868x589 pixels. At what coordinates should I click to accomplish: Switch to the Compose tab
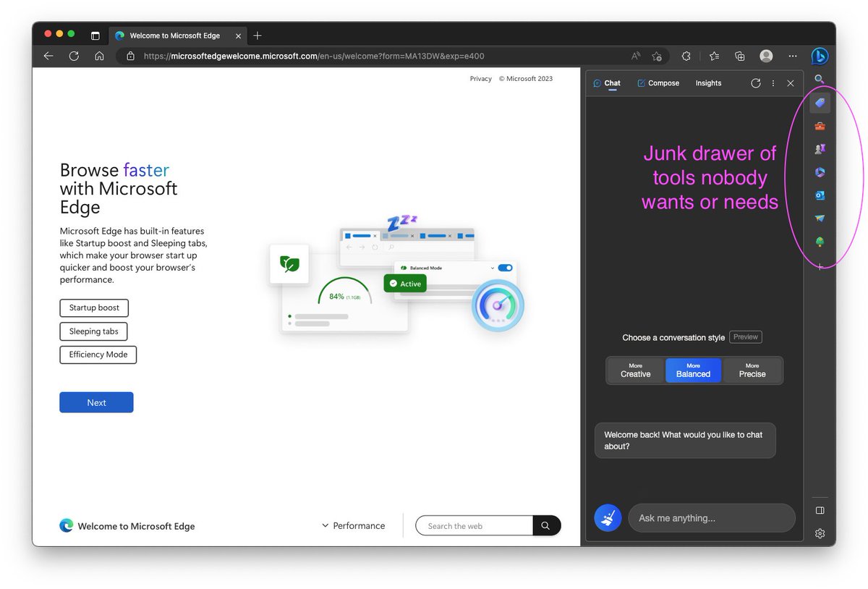(x=658, y=83)
